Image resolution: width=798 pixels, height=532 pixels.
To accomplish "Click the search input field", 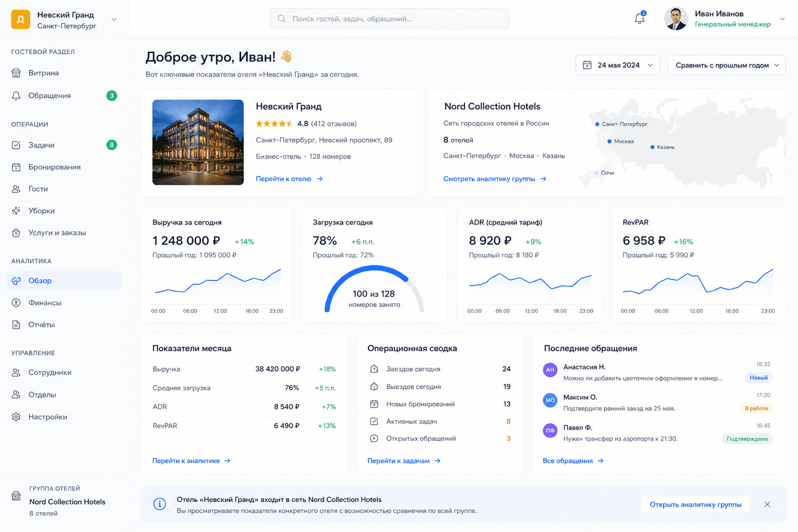I will tap(390, 19).
